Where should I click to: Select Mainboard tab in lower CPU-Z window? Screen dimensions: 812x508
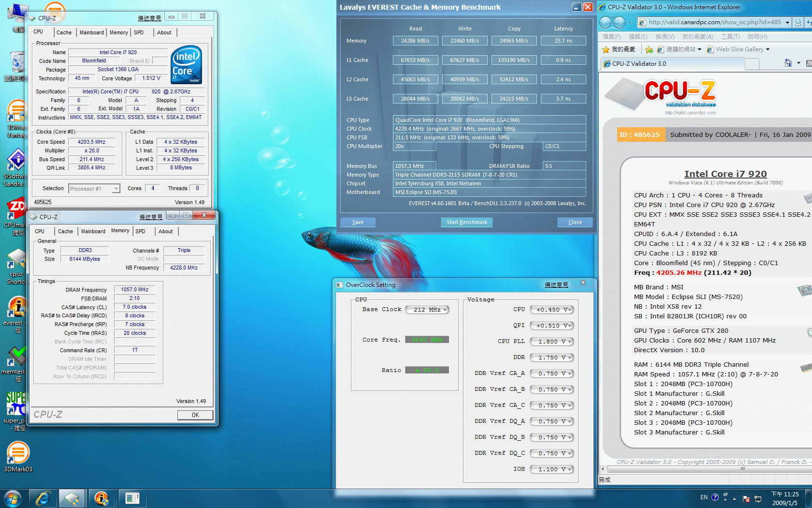click(93, 231)
